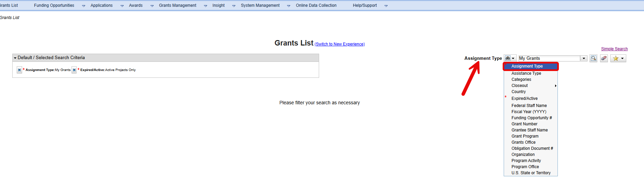Expand the Closeout submenu arrow
This screenshot has width=644, height=178.
(555, 86)
